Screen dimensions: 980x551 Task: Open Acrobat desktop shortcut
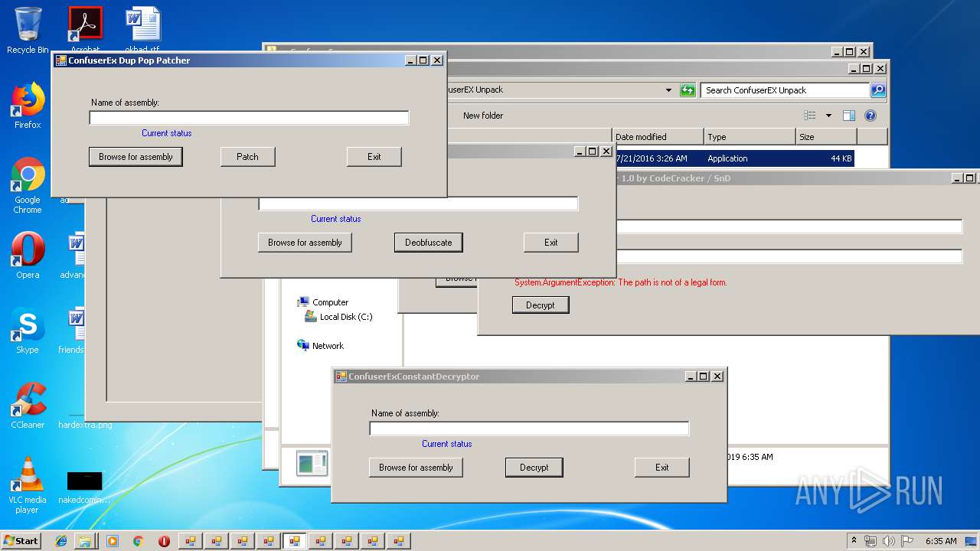85,29
